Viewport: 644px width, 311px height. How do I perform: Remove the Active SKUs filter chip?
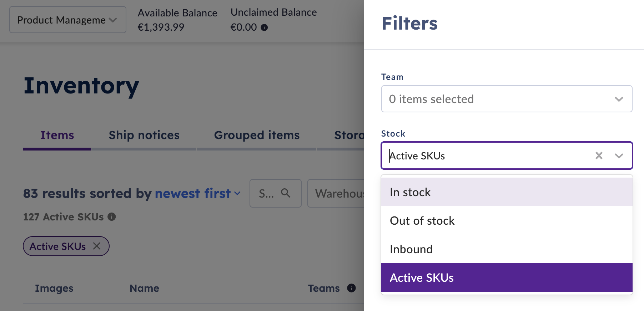pos(97,246)
